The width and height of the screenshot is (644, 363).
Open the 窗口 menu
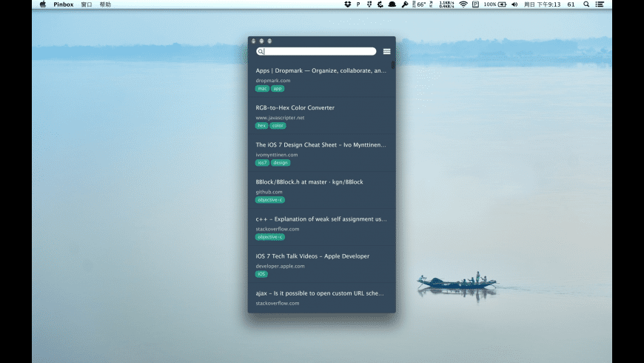[x=87, y=4]
